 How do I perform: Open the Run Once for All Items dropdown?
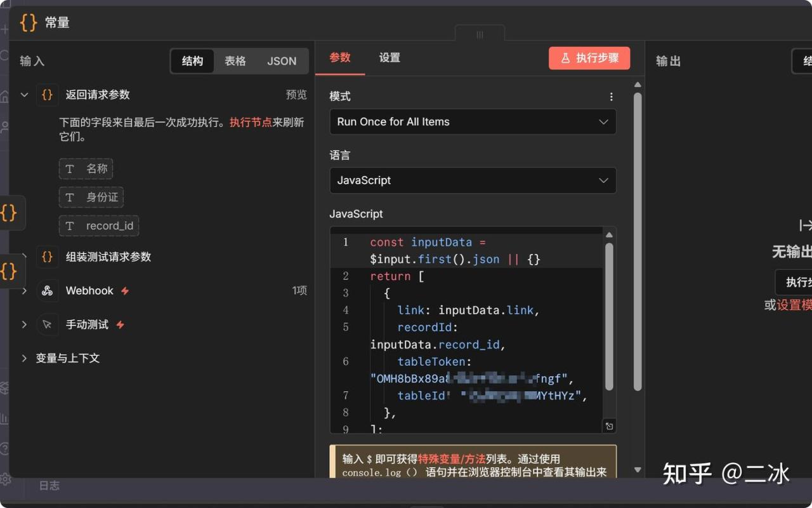[473, 122]
